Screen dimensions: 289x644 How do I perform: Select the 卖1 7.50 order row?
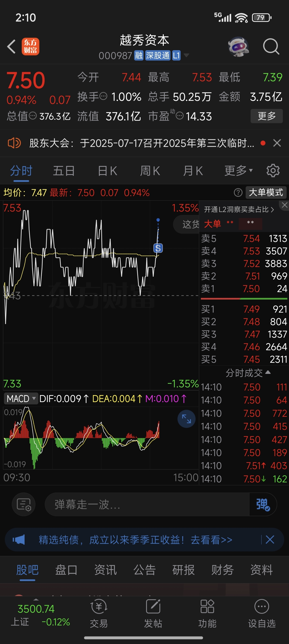pos(244,288)
